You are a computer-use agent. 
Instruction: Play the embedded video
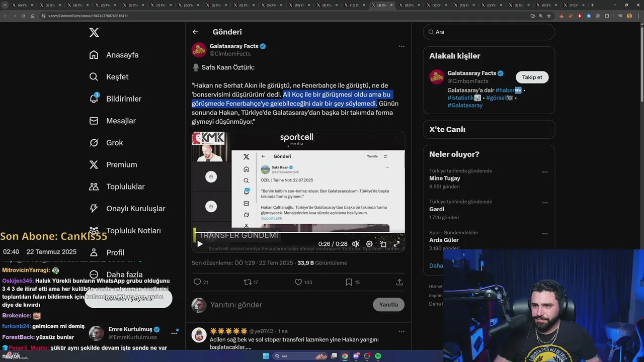pyautogui.click(x=200, y=244)
